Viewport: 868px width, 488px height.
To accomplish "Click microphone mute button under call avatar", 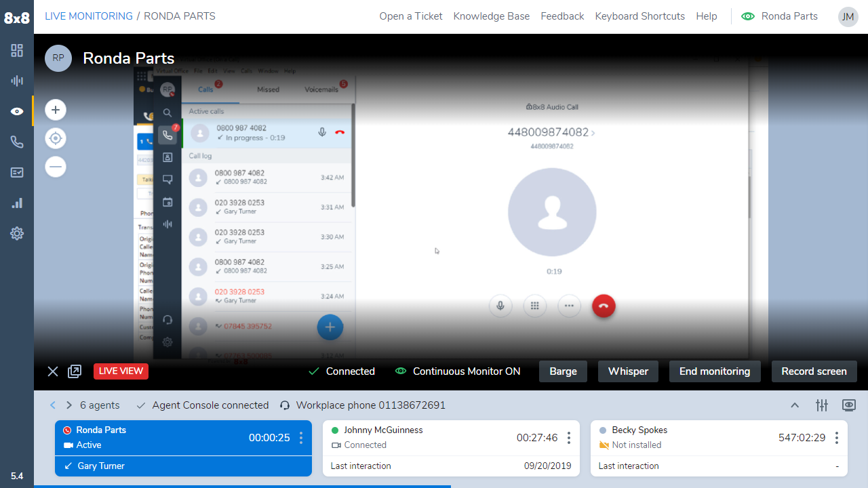I will tap(500, 306).
